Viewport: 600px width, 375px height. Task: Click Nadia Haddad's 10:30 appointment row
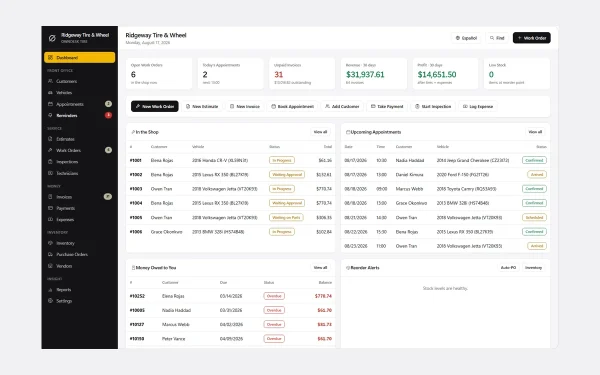(x=445, y=160)
